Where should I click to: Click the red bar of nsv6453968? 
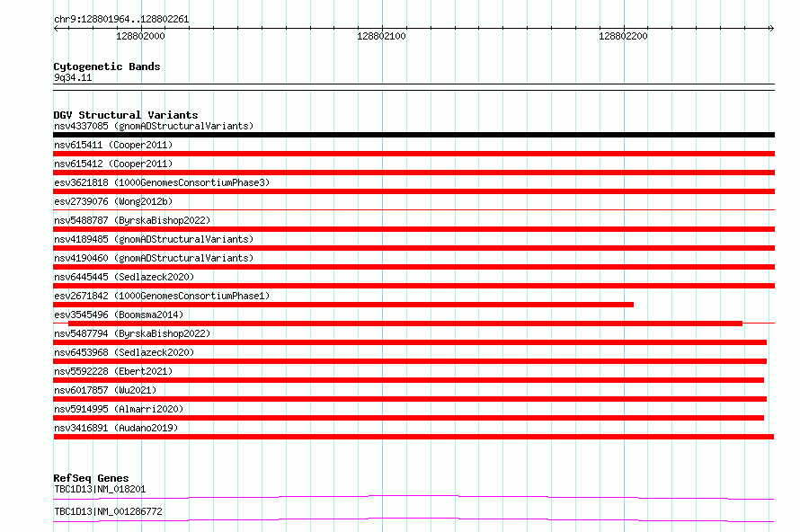point(410,361)
